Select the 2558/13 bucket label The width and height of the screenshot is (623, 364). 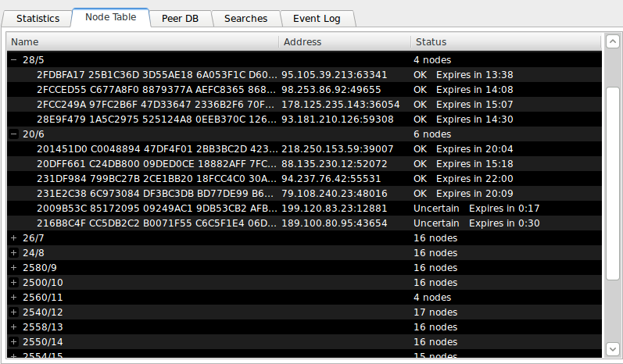point(43,327)
